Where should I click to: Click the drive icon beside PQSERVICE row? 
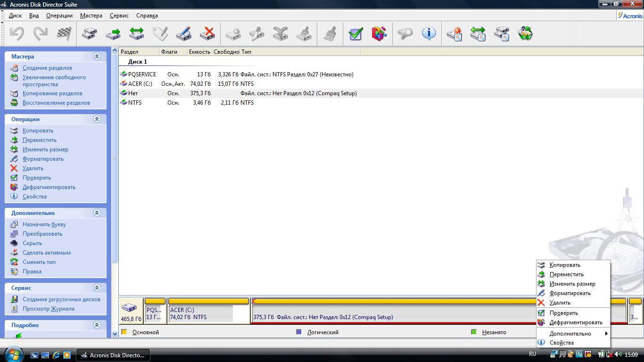point(124,74)
